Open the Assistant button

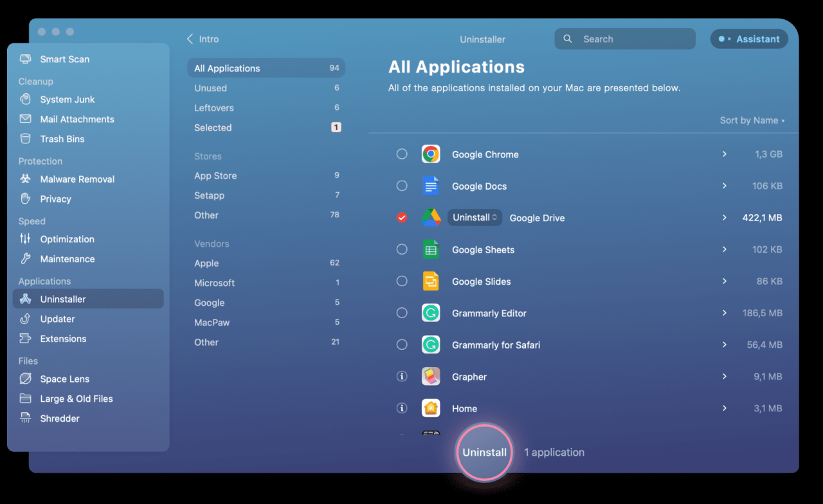(x=749, y=39)
